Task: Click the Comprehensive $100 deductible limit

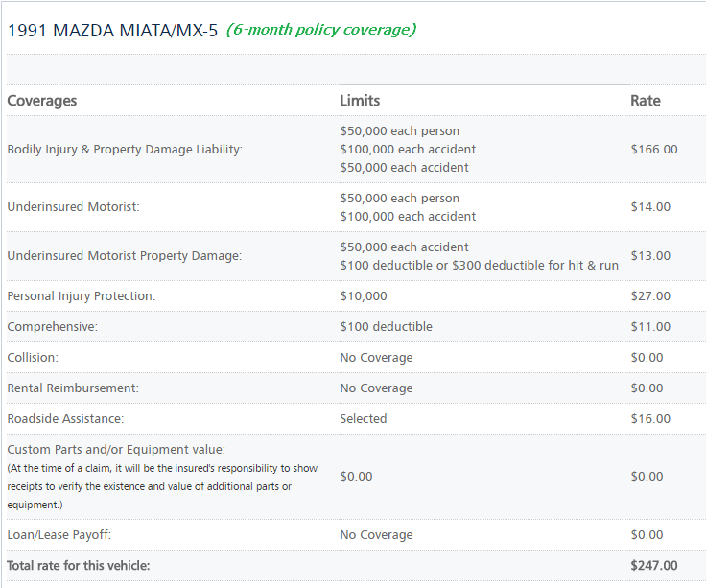Action: click(x=386, y=327)
